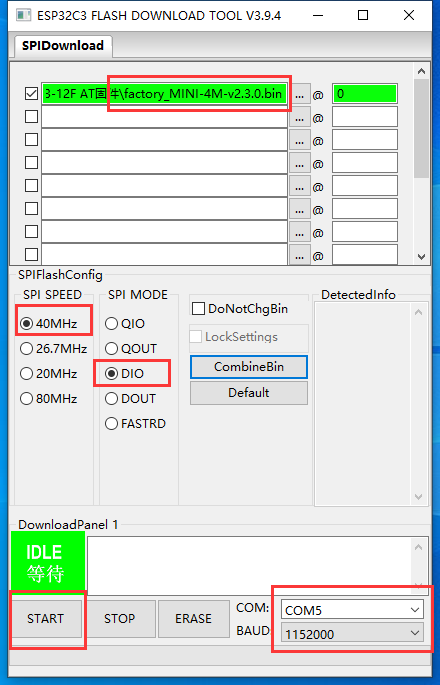Click the browse button for the fourth file row
The height and width of the screenshot is (685, 440).
click(299, 163)
